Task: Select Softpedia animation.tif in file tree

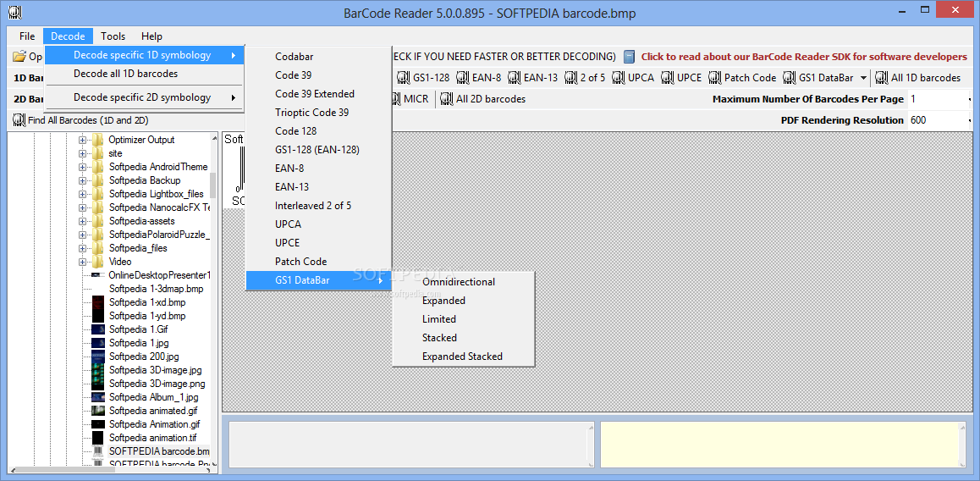Action: [x=153, y=438]
